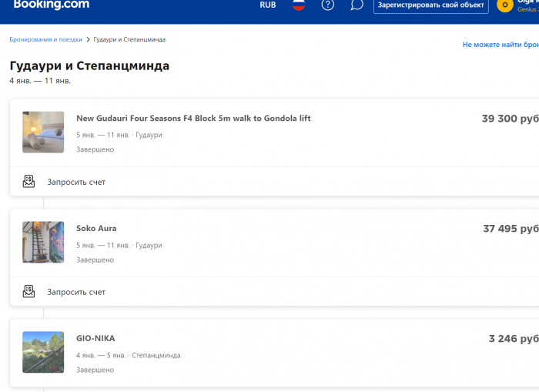Click breadcrumb chevron separator arrow
Viewport: 539px width, 392px height.
pyautogui.click(x=89, y=39)
